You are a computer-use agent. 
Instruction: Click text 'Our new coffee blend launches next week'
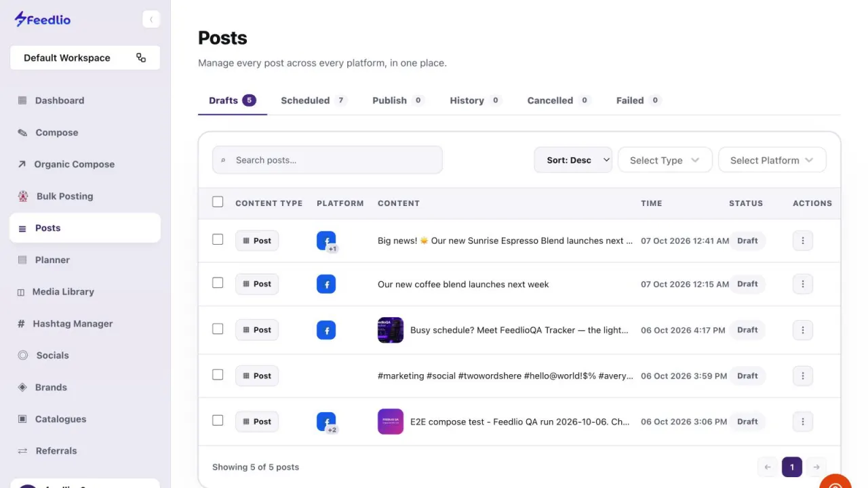click(463, 284)
